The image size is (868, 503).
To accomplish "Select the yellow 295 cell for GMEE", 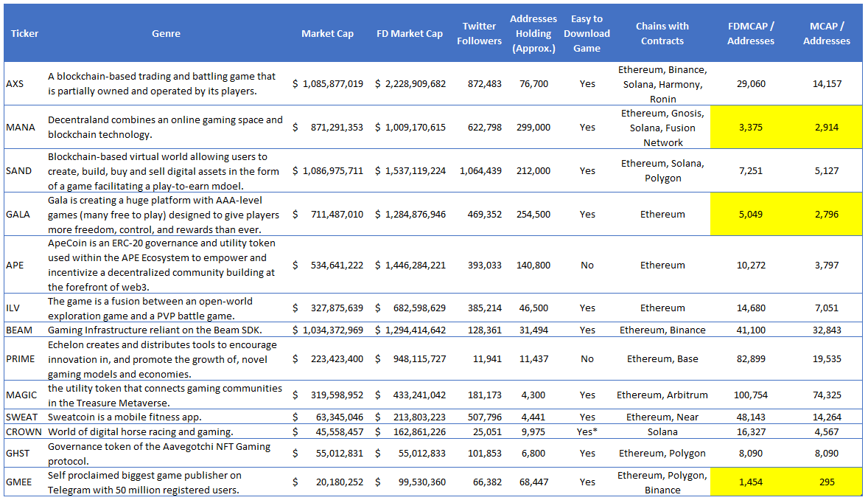I will coord(826,482).
